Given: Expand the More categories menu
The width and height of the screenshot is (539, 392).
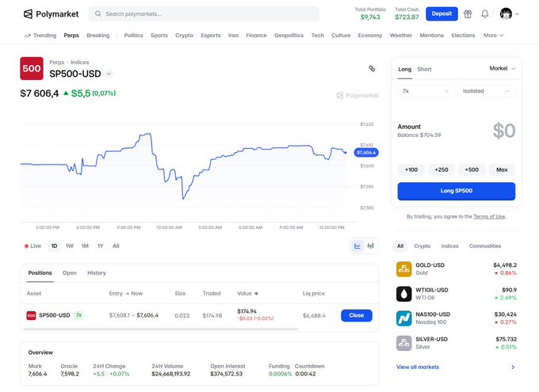Looking at the screenshot, I should (x=493, y=36).
